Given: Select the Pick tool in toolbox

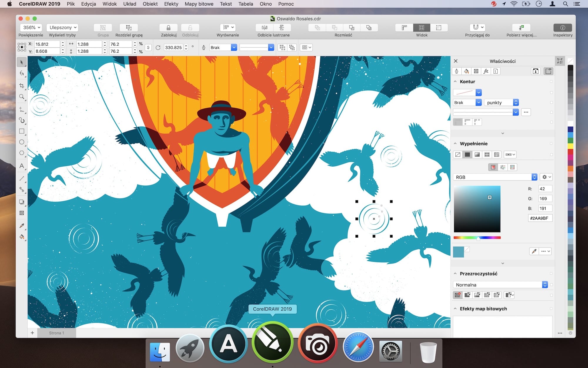Looking at the screenshot, I should pyautogui.click(x=21, y=62).
